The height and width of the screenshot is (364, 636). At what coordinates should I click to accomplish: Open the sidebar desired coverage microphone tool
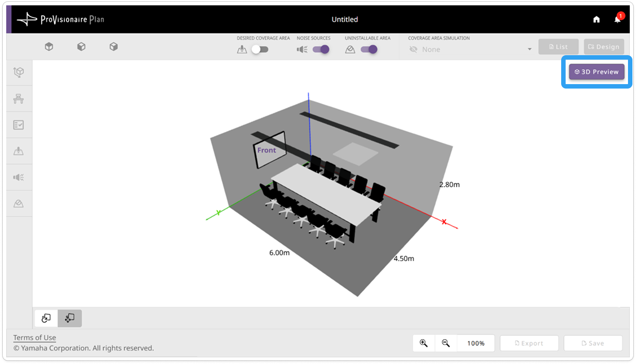pyautogui.click(x=19, y=151)
